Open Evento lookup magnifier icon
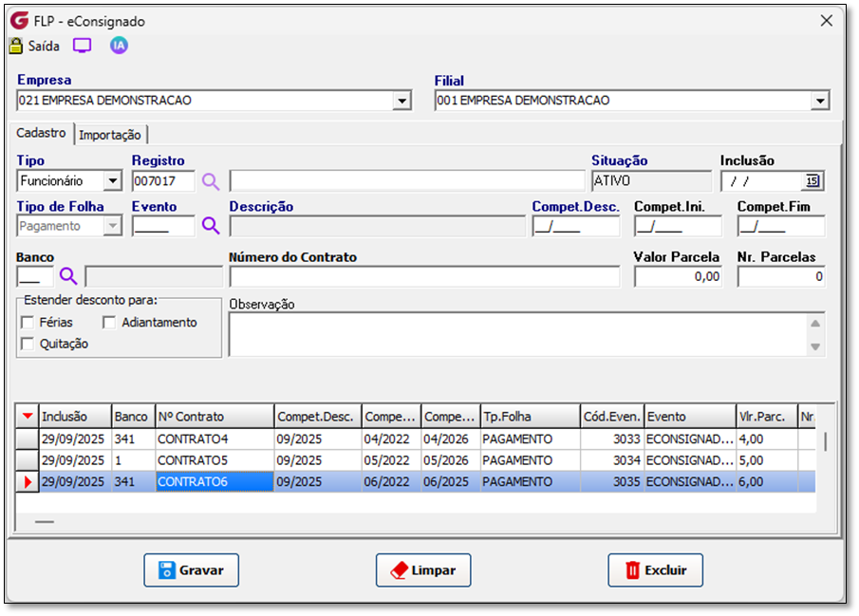 (211, 226)
